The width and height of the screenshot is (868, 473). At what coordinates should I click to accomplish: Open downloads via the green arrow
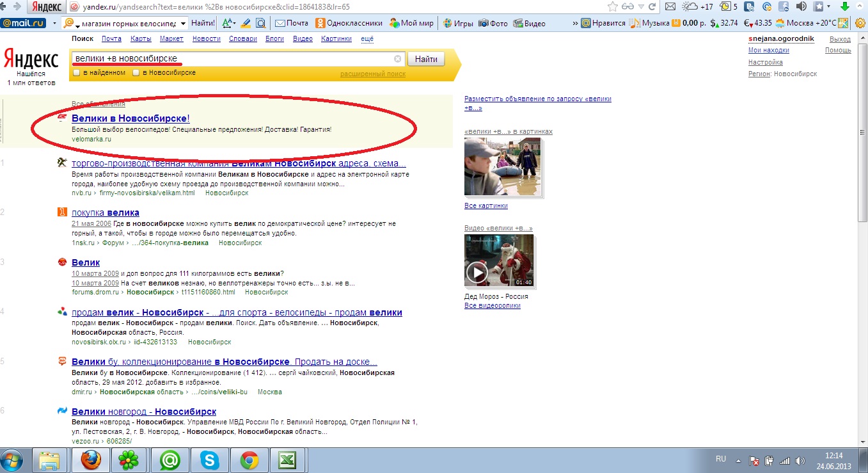pos(844,7)
